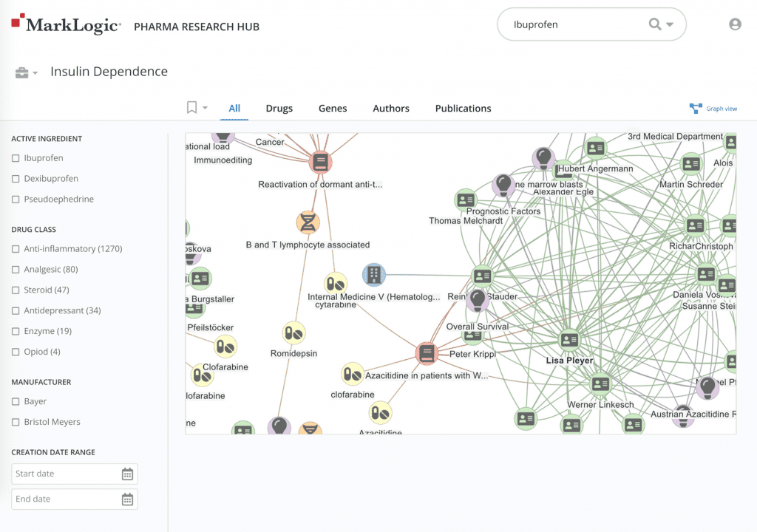757x532 pixels.
Task: Switch to the Drugs tab
Action: click(x=279, y=108)
